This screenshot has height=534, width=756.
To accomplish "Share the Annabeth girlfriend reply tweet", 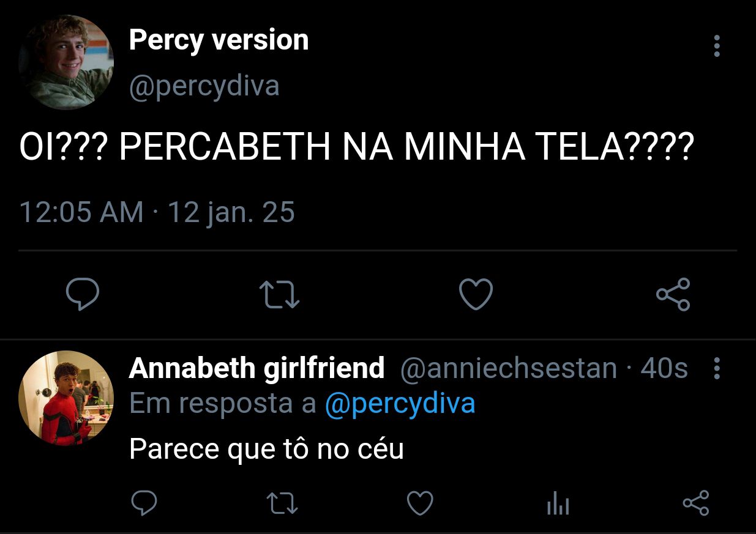I will (695, 503).
